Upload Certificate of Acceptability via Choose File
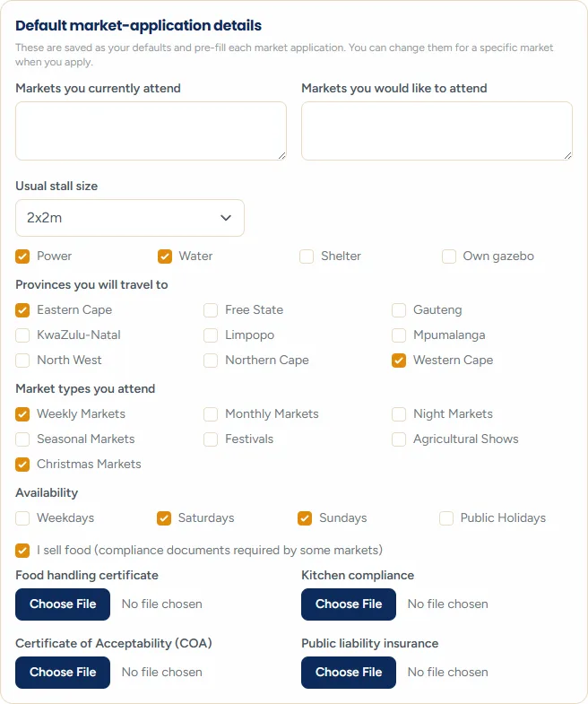Screen dimensions: 588x704 coord(63,673)
